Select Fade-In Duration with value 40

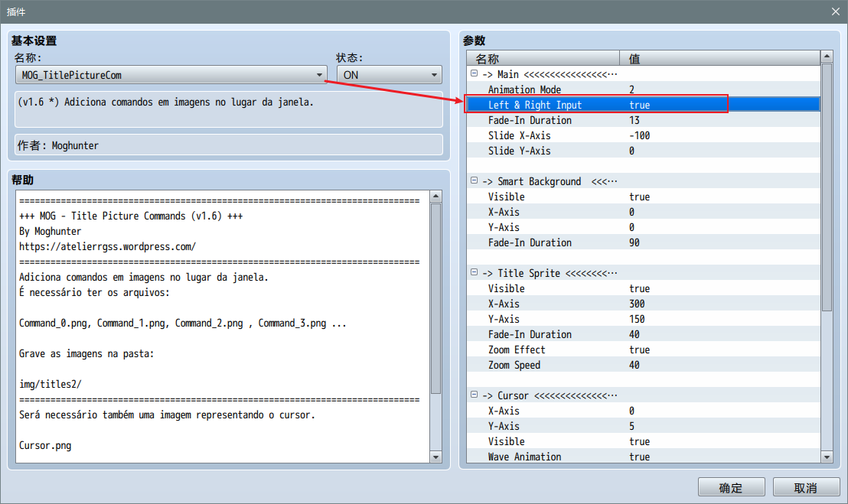[644, 334]
